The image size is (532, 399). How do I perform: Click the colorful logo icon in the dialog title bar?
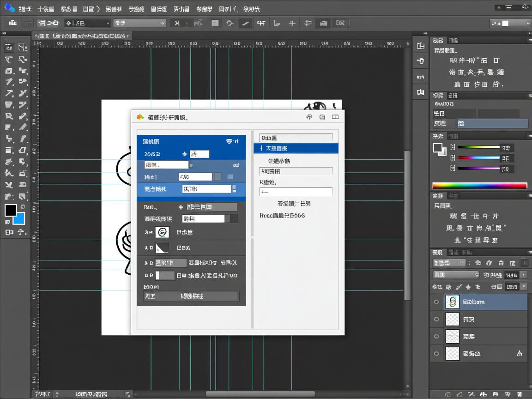pyautogui.click(x=140, y=117)
